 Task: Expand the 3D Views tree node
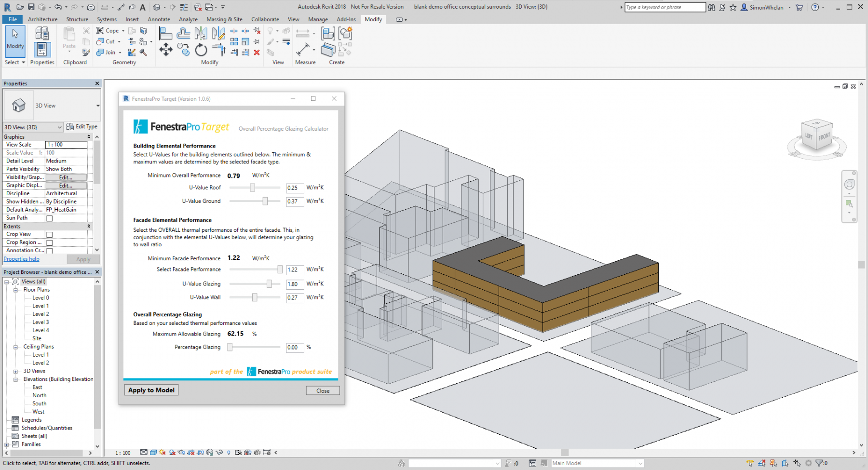click(x=15, y=372)
